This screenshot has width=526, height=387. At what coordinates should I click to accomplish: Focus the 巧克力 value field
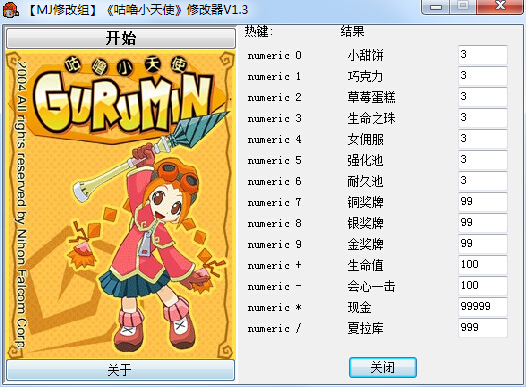coord(483,76)
